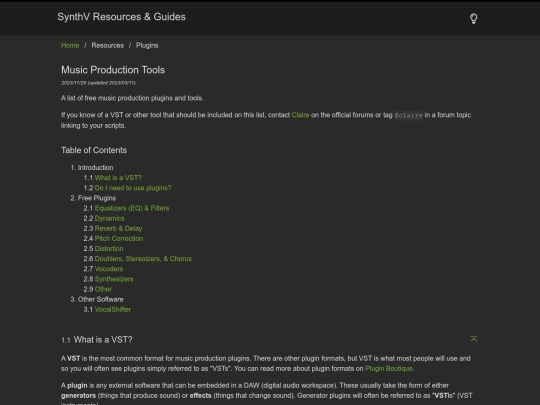Open the VocalShifter section link
This screenshot has height=405, width=540.
point(113,309)
